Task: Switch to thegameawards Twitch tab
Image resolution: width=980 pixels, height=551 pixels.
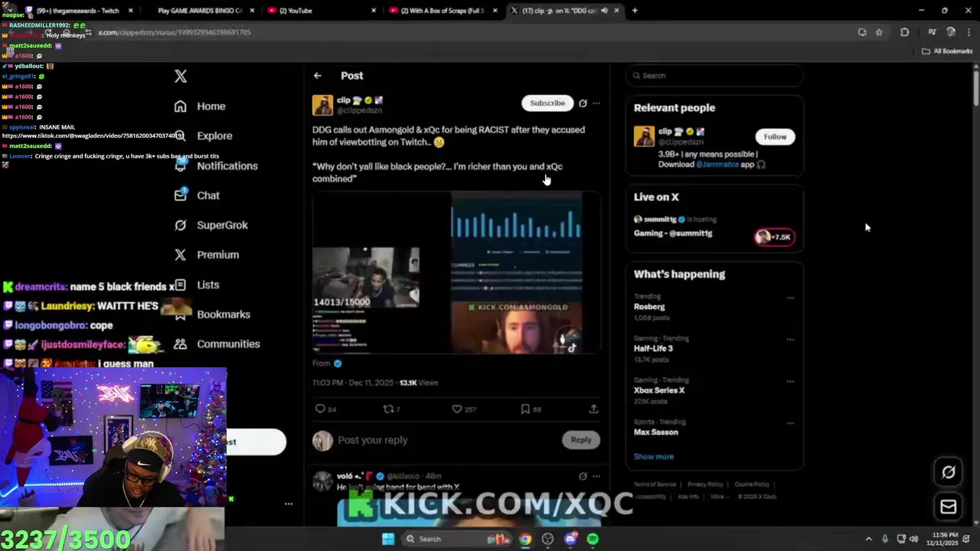Action: (79, 11)
